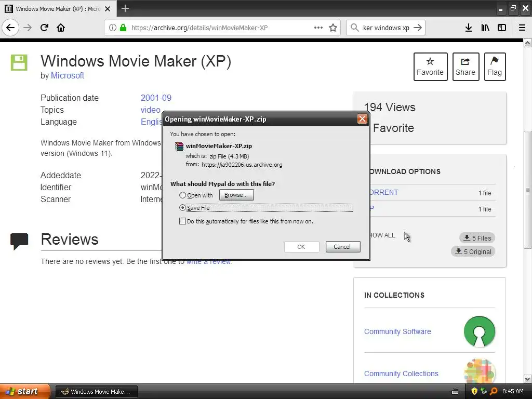Show site information via the info icon
The width and height of the screenshot is (532, 399).
pos(112,28)
